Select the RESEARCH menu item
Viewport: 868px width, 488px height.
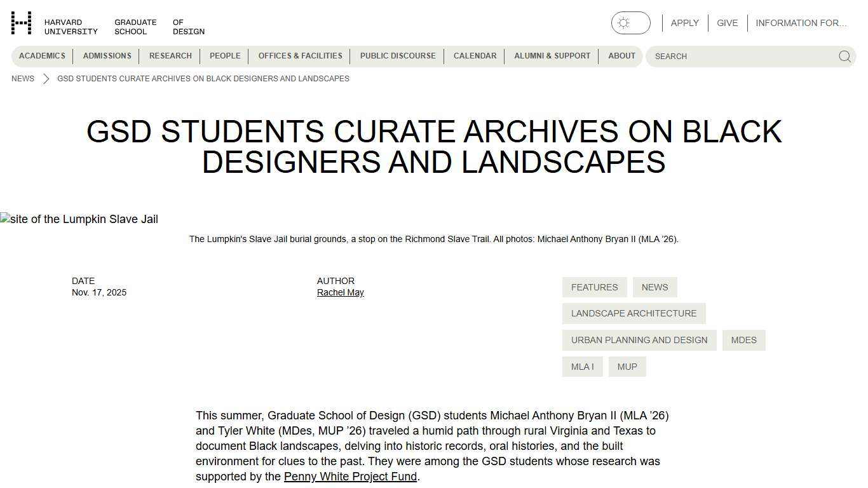click(170, 56)
